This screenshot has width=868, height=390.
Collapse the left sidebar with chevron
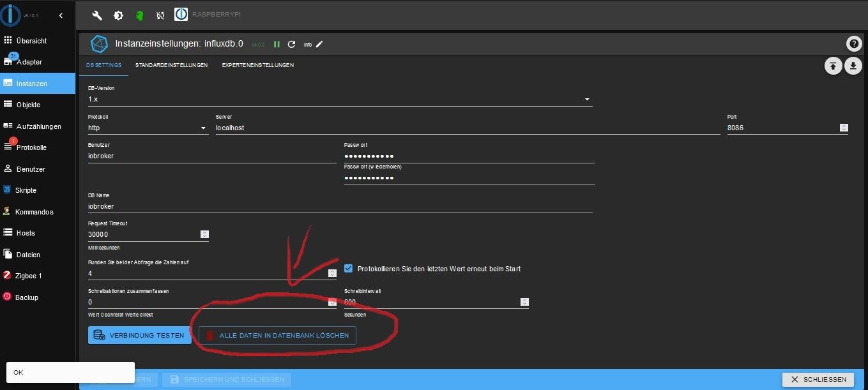tap(61, 15)
